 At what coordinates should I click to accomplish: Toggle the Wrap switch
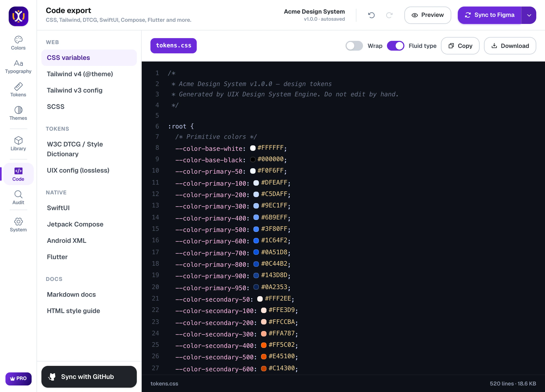point(354,46)
